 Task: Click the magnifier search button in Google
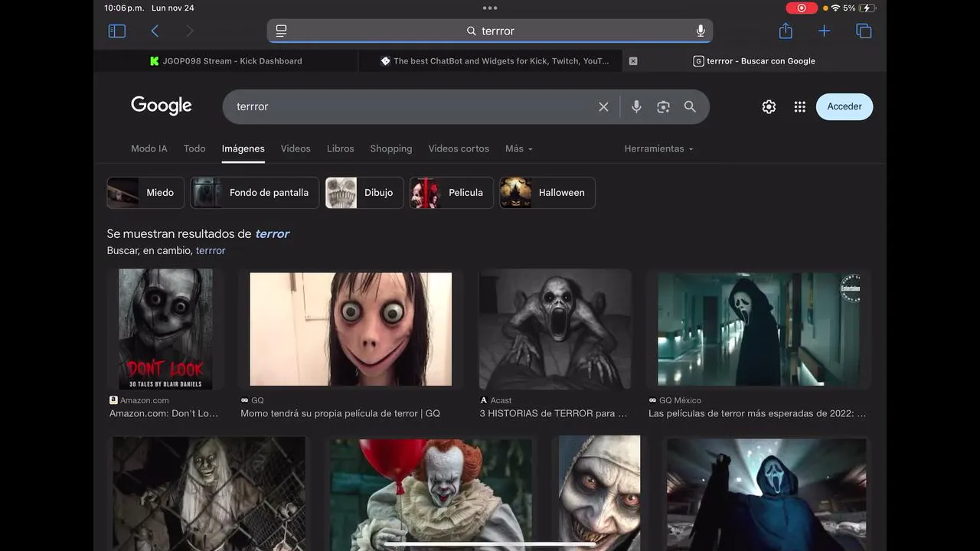pos(690,107)
